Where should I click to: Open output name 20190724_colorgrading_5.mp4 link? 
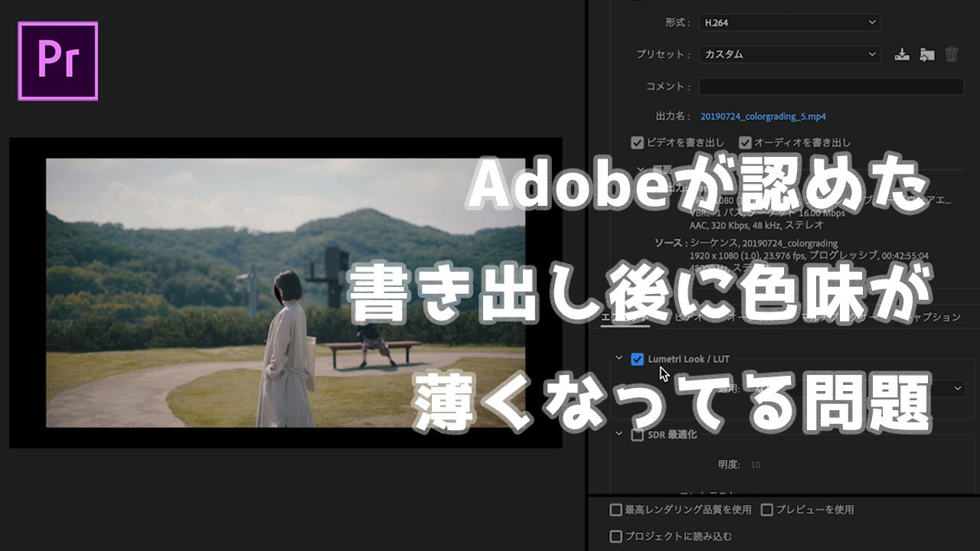click(763, 116)
